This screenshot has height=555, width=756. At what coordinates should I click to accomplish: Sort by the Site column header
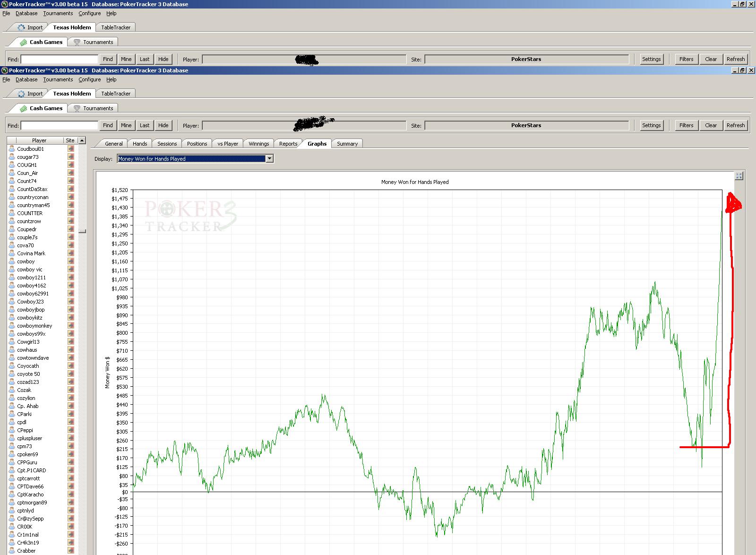(70, 140)
